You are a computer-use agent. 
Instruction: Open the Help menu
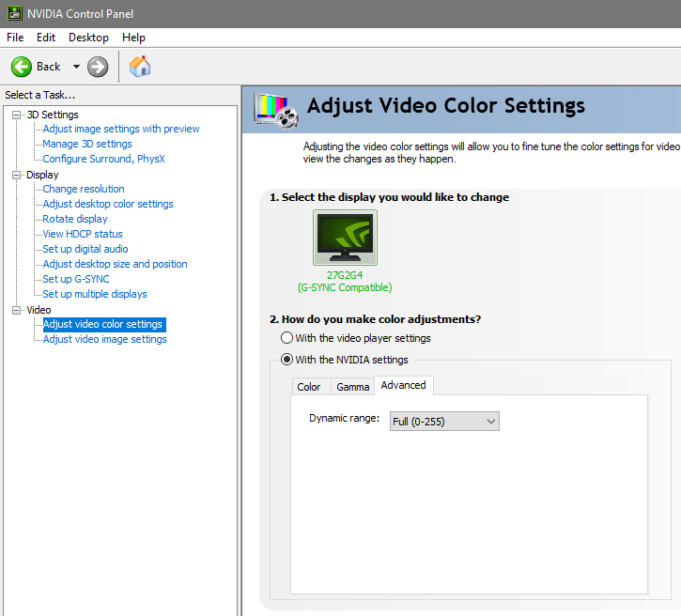pos(133,38)
